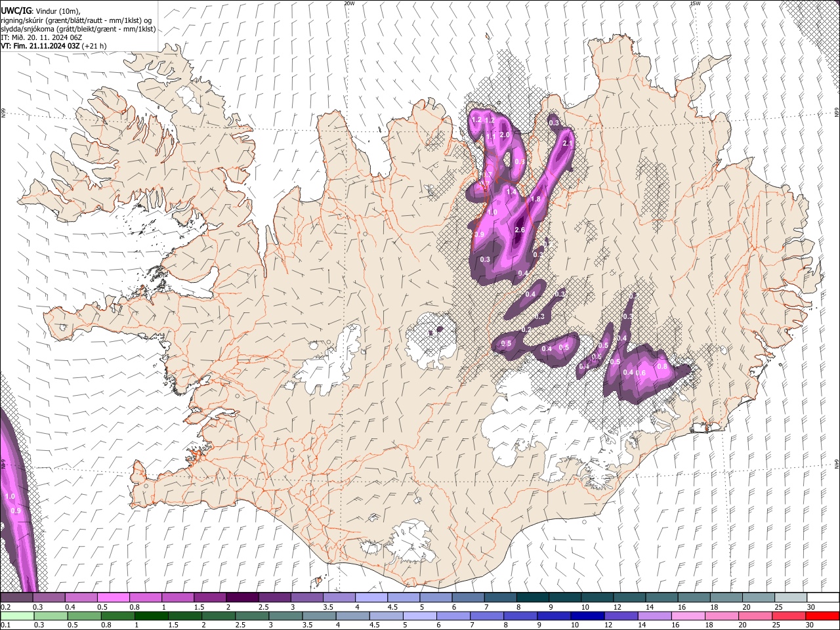Click the 15W longitude label
Image resolution: width=840 pixels, height=630 pixels.
pyautogui.click(x=694, y=3)
